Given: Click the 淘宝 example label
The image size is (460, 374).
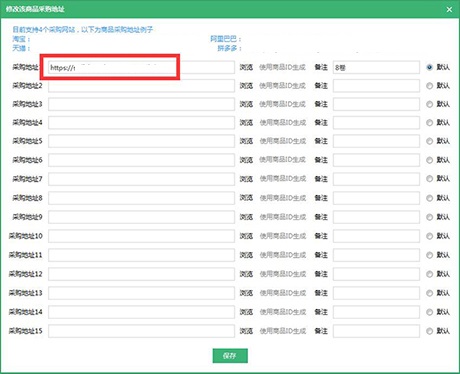Looking at the screenshot, I should coord(21,39).
